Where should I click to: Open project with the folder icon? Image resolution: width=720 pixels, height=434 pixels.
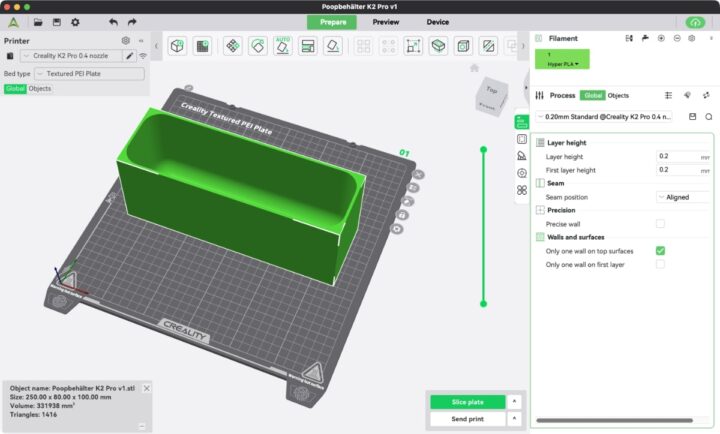[x=38, y=22]
